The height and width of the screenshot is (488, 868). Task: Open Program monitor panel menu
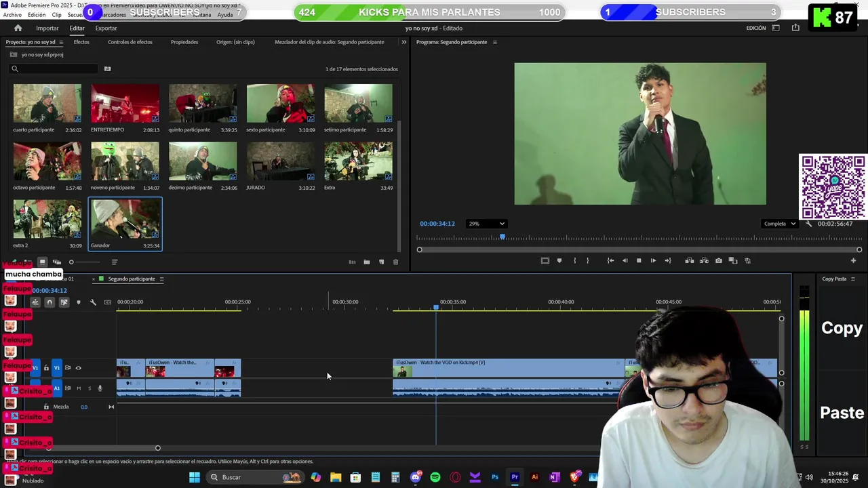pyautogui.click(x=494, y=42)
